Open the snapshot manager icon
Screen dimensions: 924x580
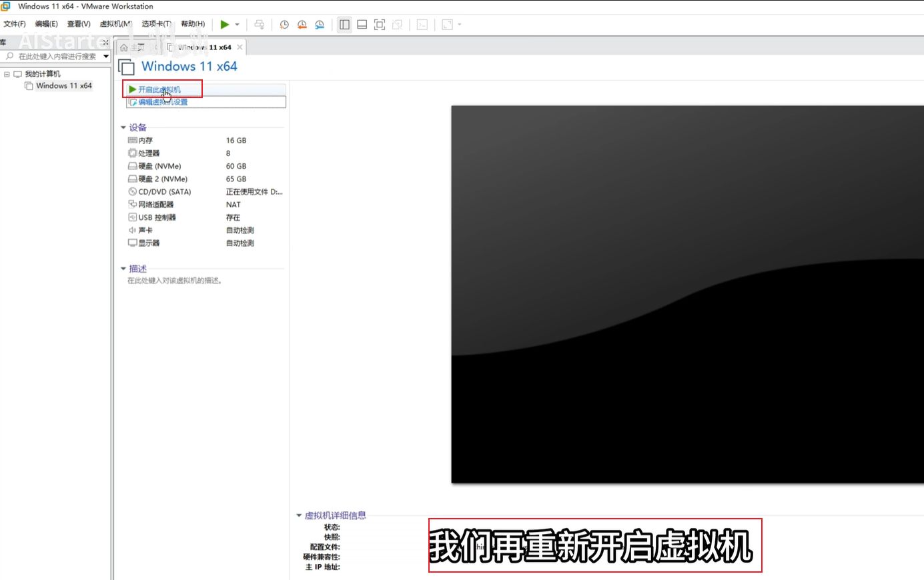(x=320, y=25)
